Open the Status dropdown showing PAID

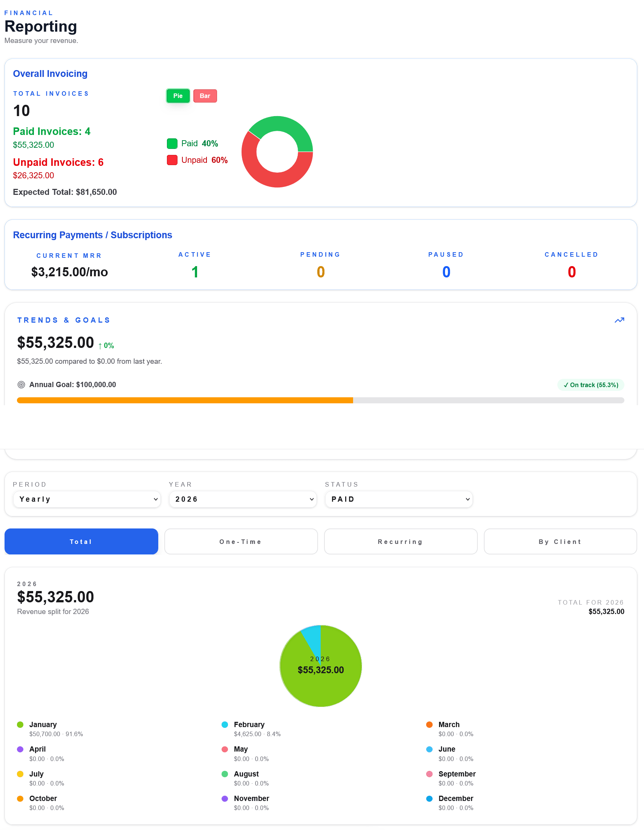click(399, 499)
